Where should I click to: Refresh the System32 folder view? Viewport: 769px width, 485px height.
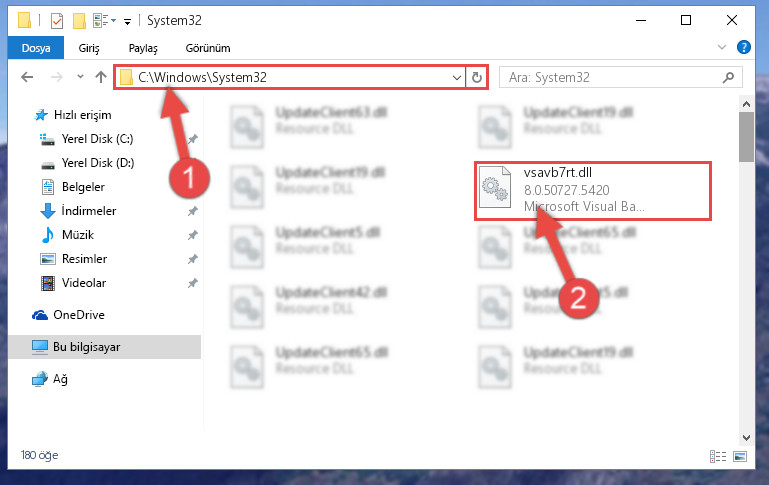point(477,77)
